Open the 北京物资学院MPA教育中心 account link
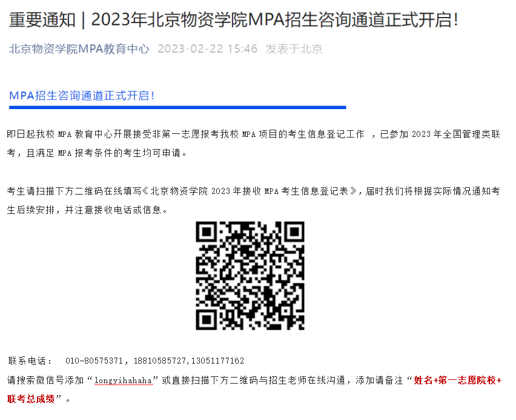Image resolution: width=516 pixels, height=420 pixels. pyautogui.click(x=79, y=48)
